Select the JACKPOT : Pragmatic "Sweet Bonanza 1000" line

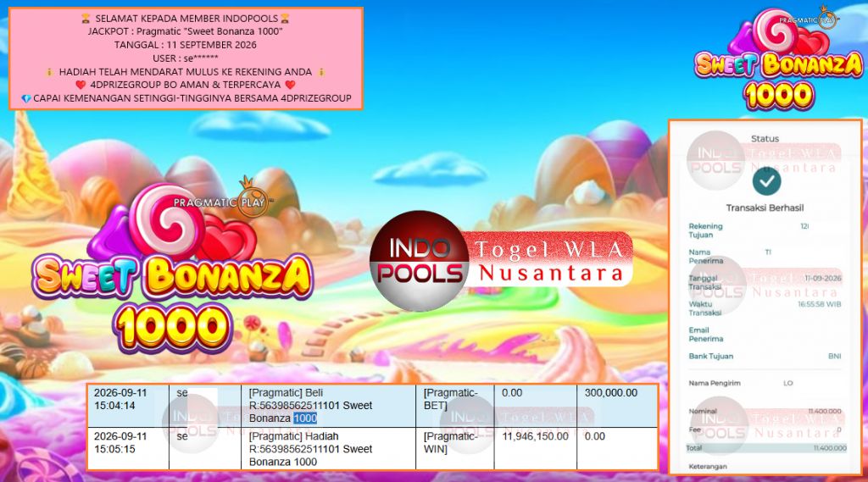(186, 31)
